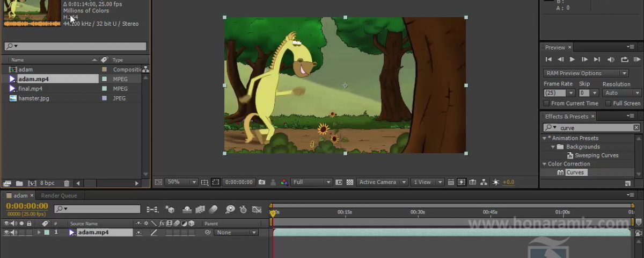Play the composition in Preview panel

(x=572, y=60)
